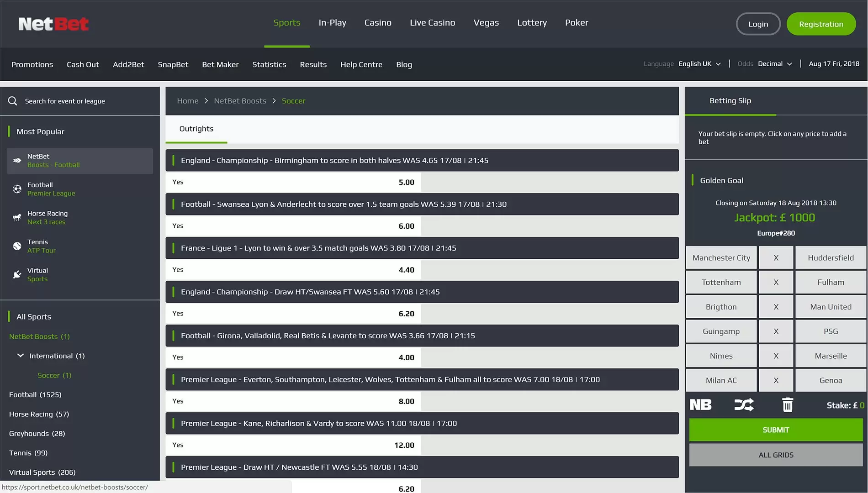The height and width of the screenshot is (493, 868).
Task: Pick draw X for Nimes vs Marseille
Action: [776, 356]
